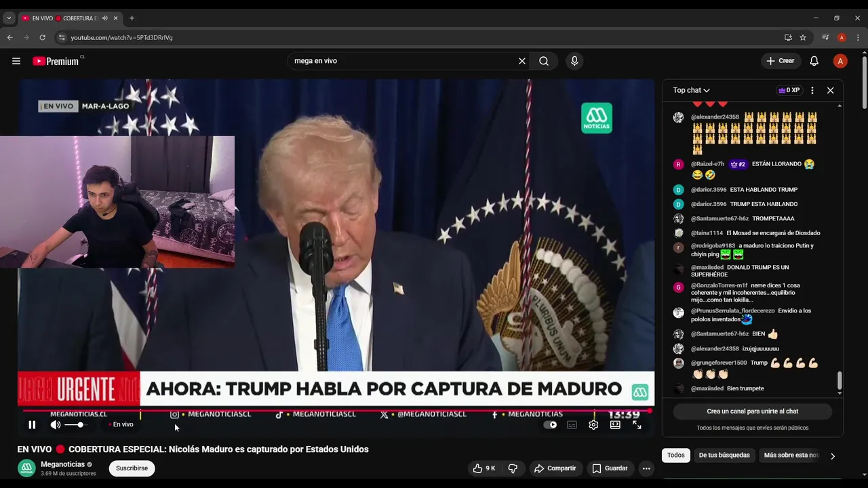
Task: Mute the tab via its speaker icon
Action: 104,18
